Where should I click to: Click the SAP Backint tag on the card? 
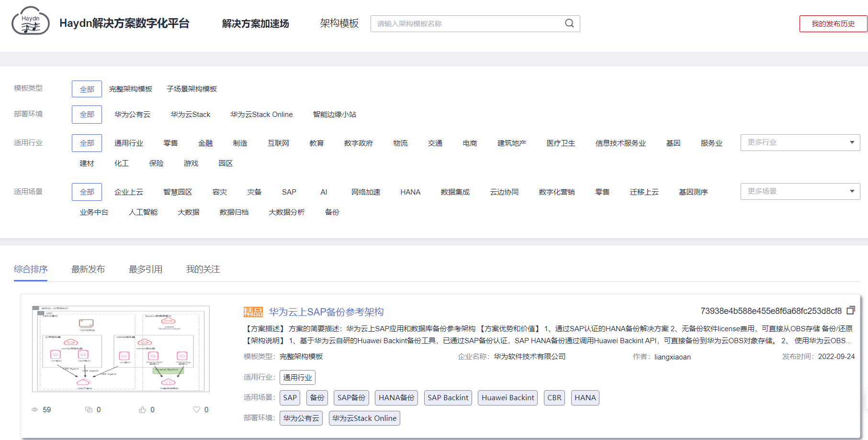(x=448, y=398)
